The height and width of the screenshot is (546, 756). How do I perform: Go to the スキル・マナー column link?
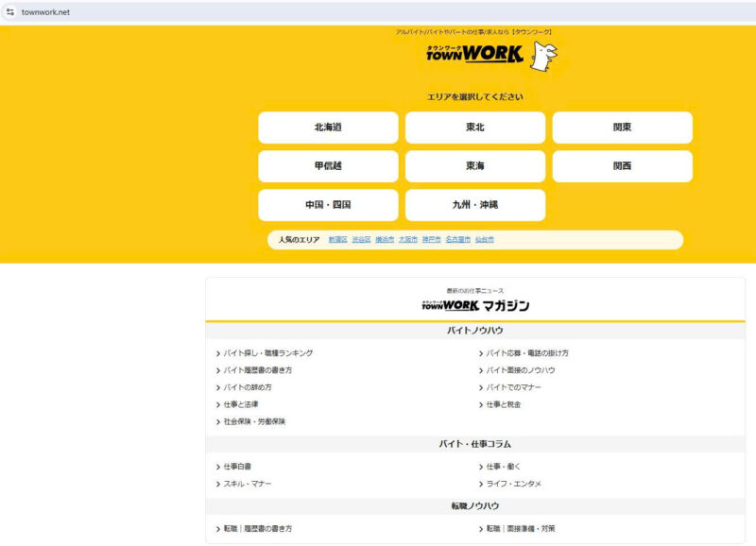click(248, 484)
